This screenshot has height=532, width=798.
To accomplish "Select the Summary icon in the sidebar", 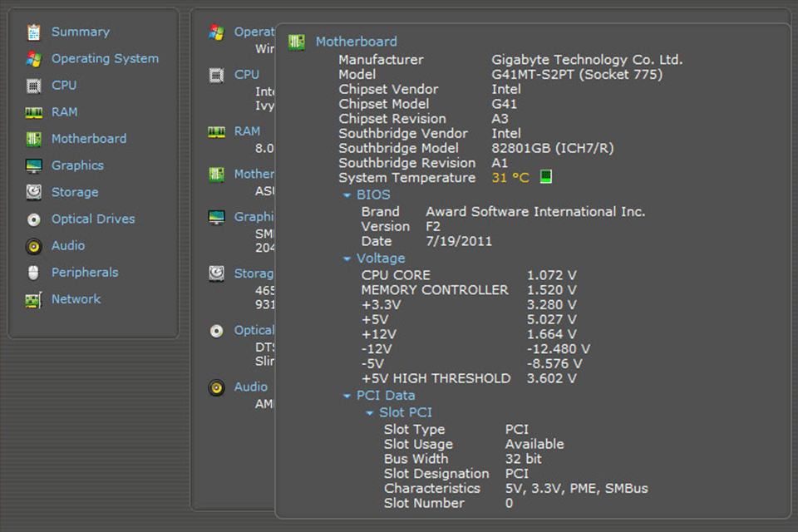I will pyautogui.click(x=33, y=32).
